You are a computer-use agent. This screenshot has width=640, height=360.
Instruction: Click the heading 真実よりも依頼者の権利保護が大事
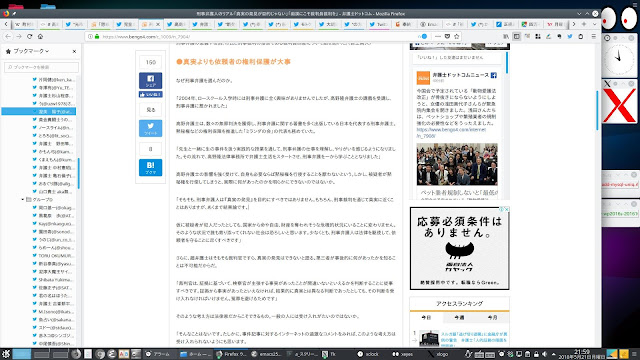tap(233, 62)
